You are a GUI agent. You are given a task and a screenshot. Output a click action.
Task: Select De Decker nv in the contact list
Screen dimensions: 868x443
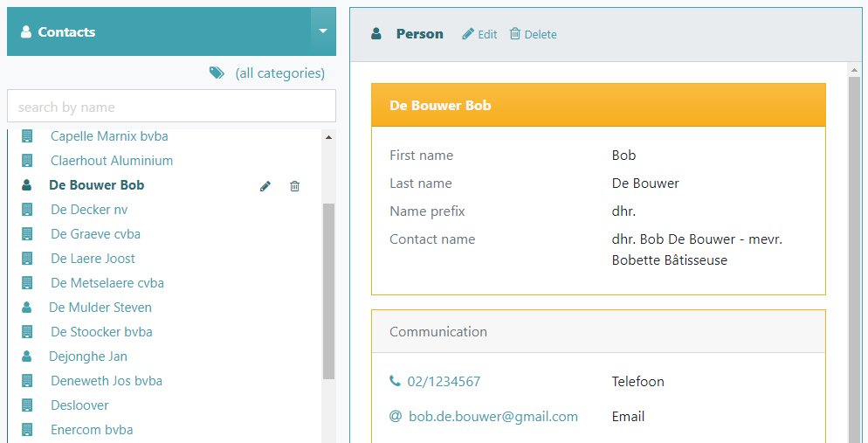point(89,210)
